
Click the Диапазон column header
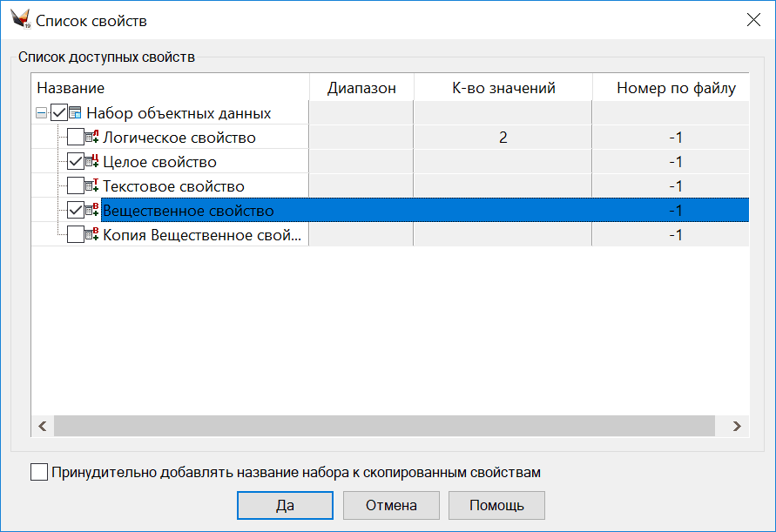(361, 88)
